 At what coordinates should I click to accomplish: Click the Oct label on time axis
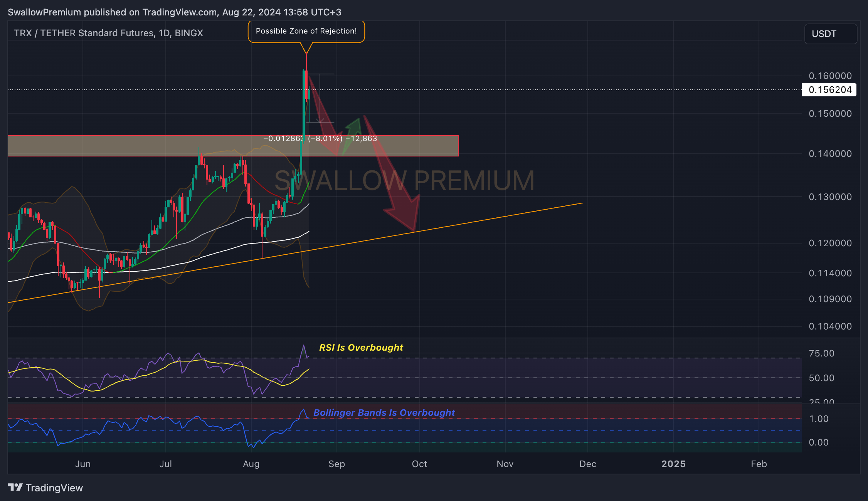tap(419, 464)
